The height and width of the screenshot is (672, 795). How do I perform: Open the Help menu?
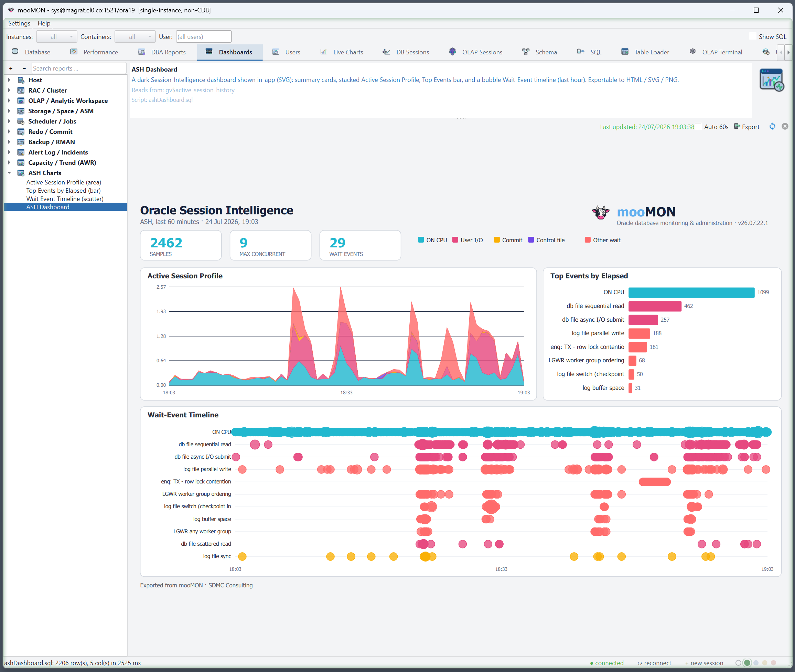44,23
